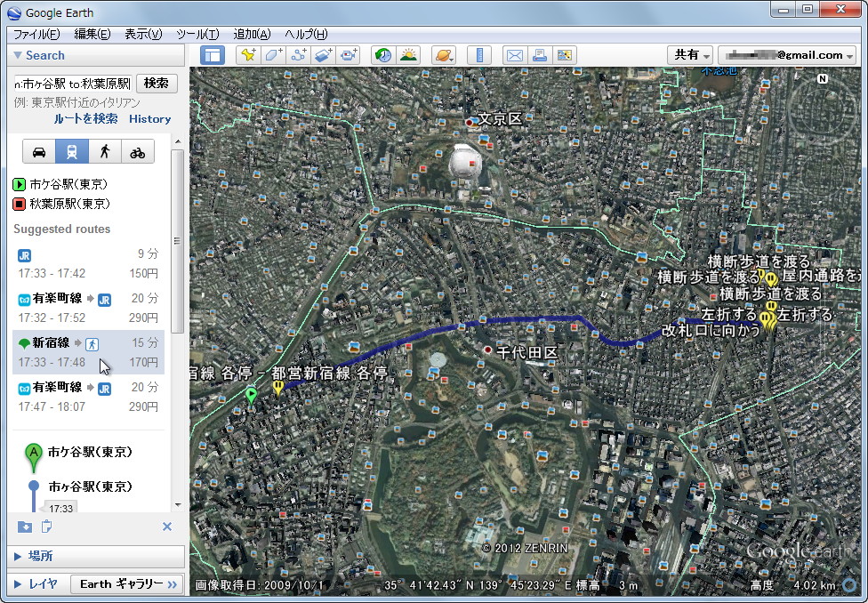Click the Tokyo Dome 3D building

[x=464, y=162]
